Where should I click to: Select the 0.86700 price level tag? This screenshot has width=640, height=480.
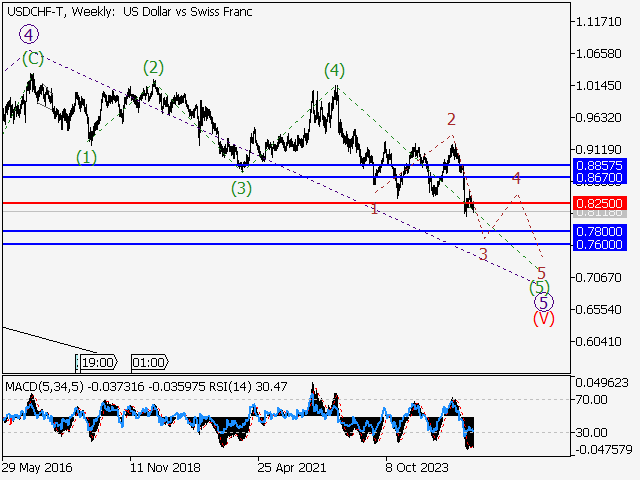(x=599, y=177)
